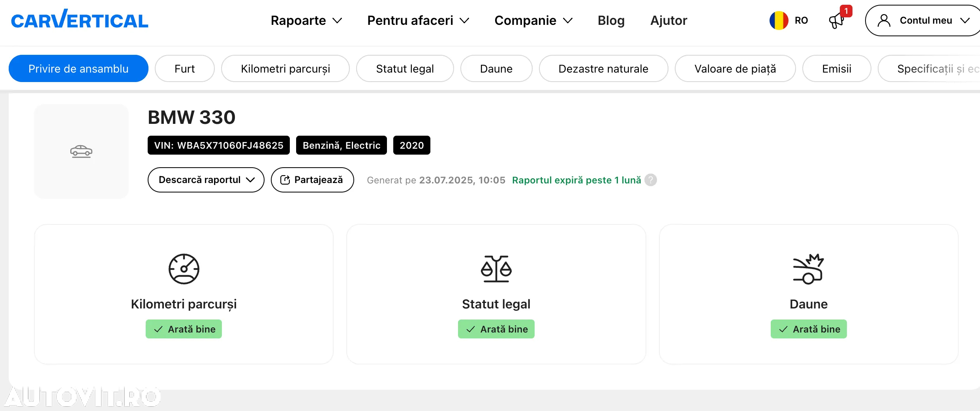Viewport: 980px width, 411px height.
Task: Expand the Companie menu
Action: pyautogui.click(x=533, y=21)
